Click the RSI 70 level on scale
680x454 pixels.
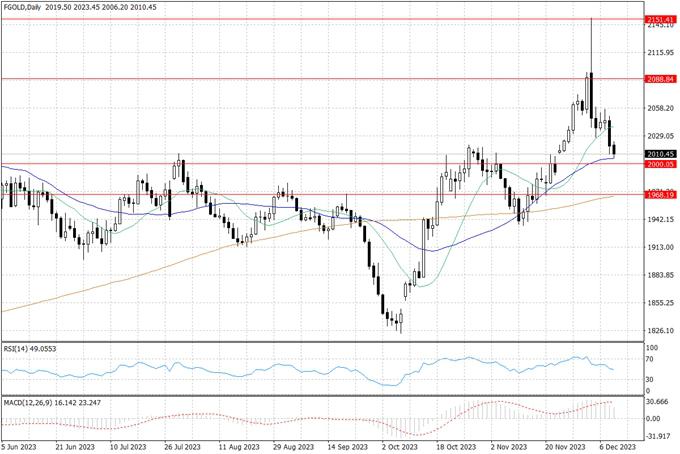[x=649, y=357]
